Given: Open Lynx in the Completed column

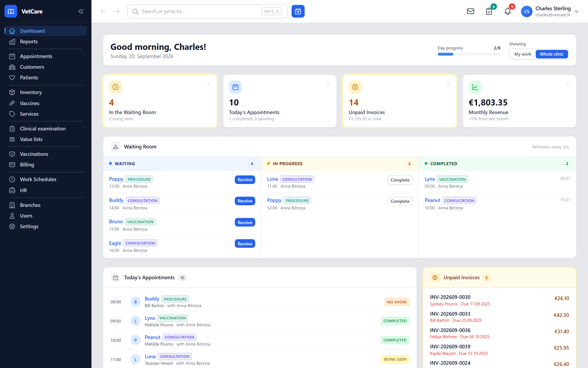Looking at the screenshot, I should pyautogui.click(x=430, y=179).
